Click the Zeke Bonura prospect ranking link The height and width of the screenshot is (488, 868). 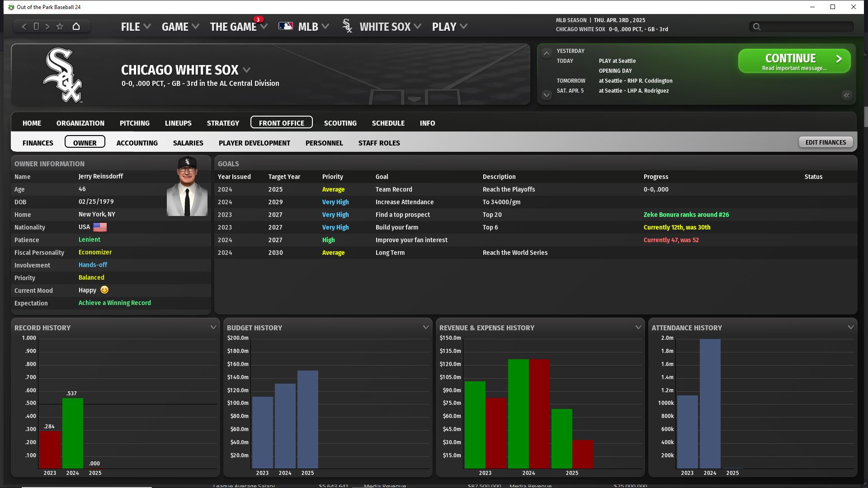tap(686, 215)
